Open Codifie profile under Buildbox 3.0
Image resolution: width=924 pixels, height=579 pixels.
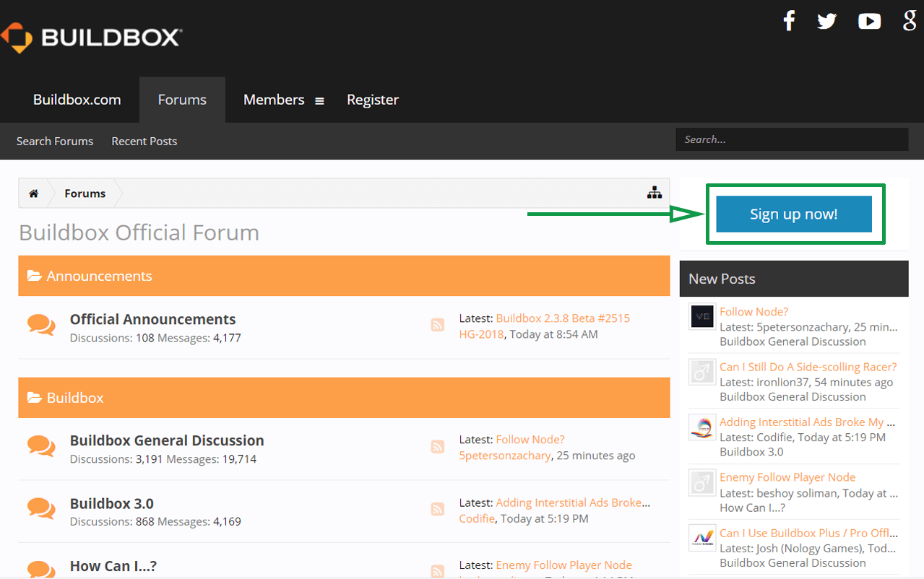coord(477,518)
